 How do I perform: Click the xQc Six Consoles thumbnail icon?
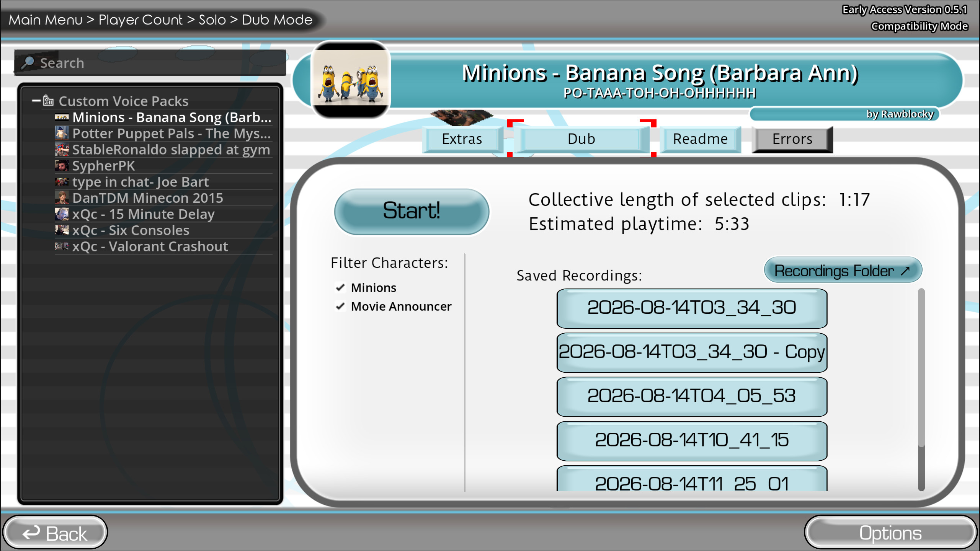62,230
